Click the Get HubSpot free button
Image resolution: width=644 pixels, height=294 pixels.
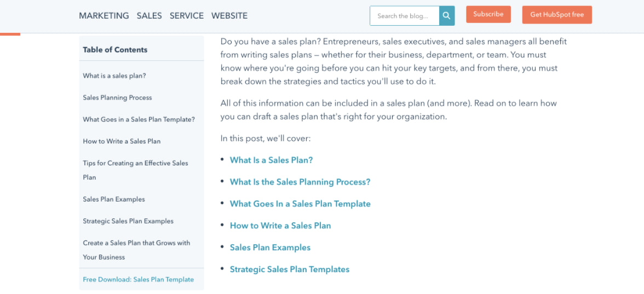point(557,15)
